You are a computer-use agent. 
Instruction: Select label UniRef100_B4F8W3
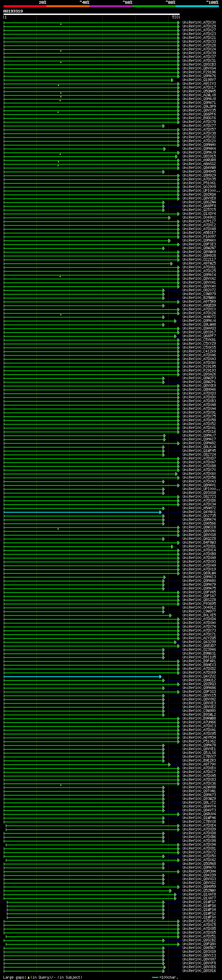tap(199, 543)
